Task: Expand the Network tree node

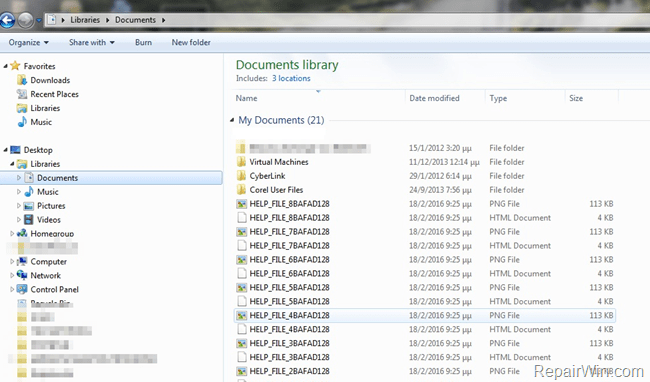Action: point(12,276)
